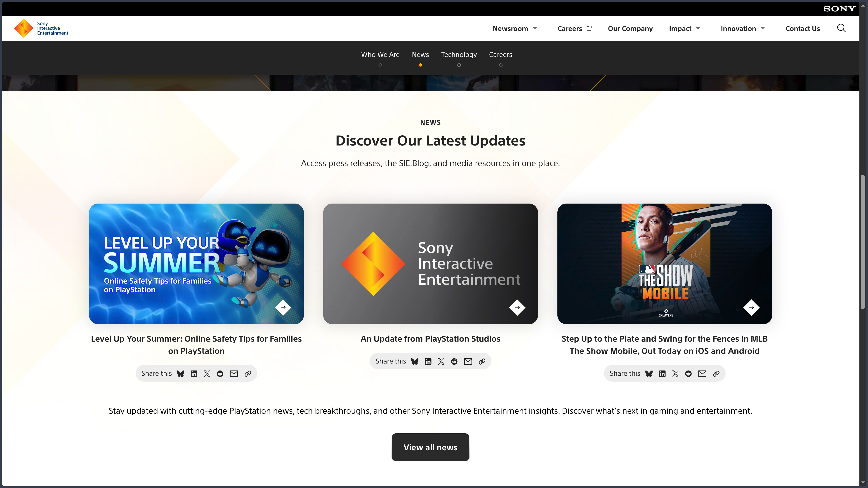868x488 pixels.
Task: Share PlayStation Studios update on Bluesky
Action: click(415, 361)
